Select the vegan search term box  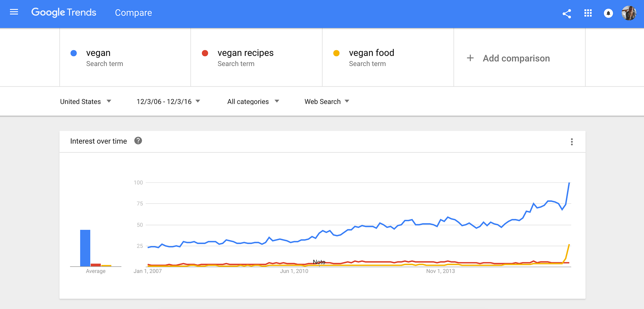coord(98,53)
